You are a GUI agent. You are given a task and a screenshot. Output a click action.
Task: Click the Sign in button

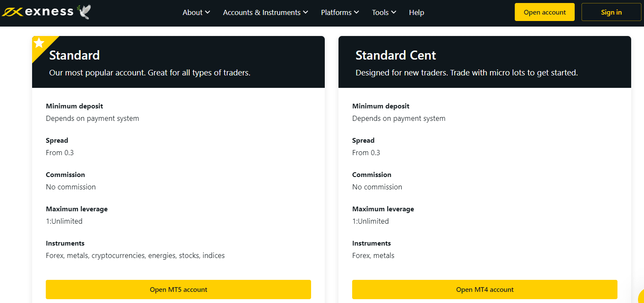[x=611, y=12]
